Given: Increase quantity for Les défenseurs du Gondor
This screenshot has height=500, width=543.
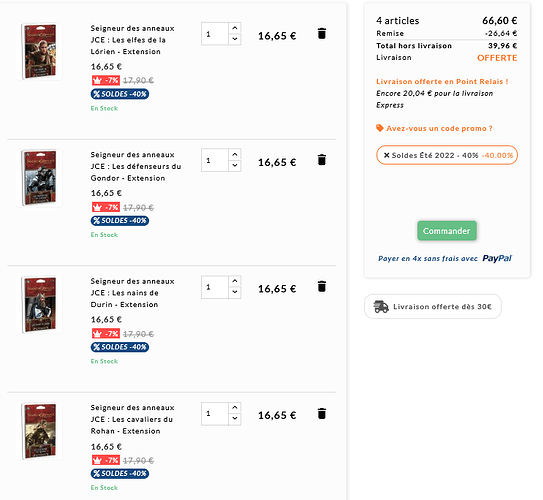Looking at the screenshot, I should [x=235, y=154].
